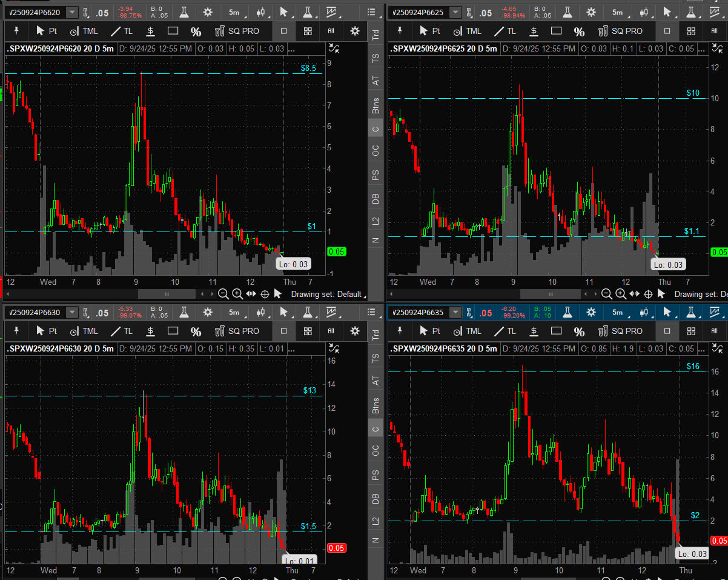Image resolution: width=728 pixels, height=580 pixels.
Task: Expand the 5m timeframe menu on P6635
Action: pos(617,312)
